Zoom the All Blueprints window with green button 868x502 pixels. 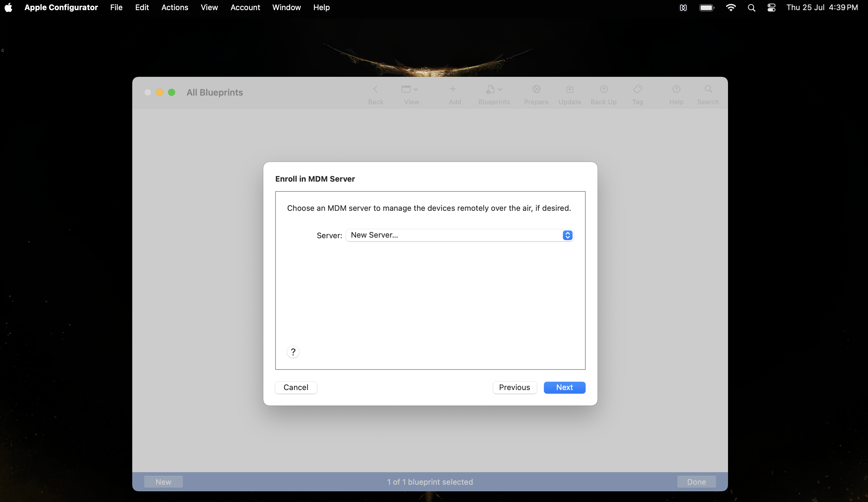[x=172, y=92]
